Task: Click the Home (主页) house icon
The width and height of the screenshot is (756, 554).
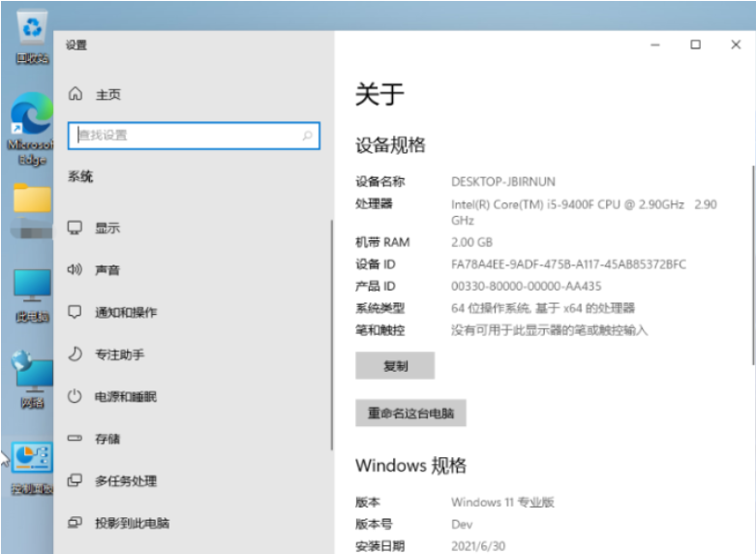Action: pos(76,94)
